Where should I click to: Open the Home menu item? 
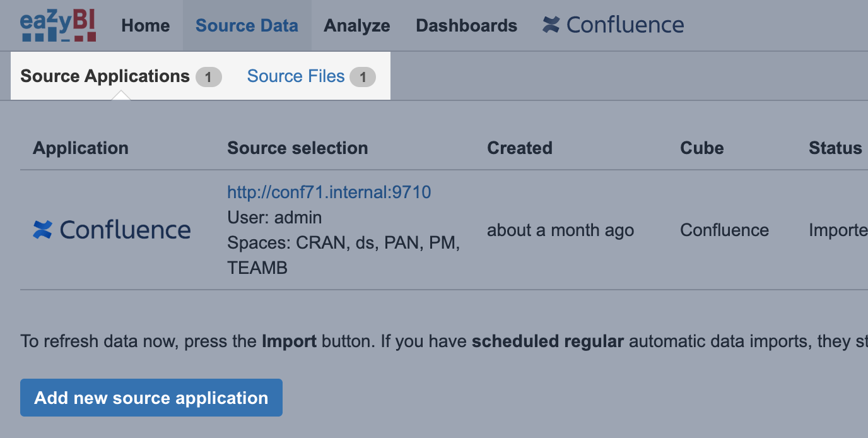coord(146,26)
